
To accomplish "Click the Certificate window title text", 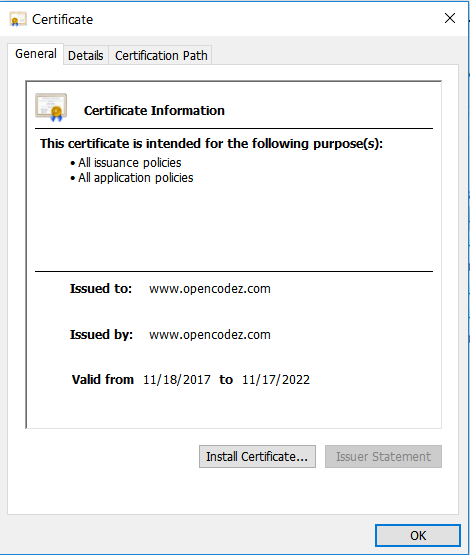I will coord(63,19).
